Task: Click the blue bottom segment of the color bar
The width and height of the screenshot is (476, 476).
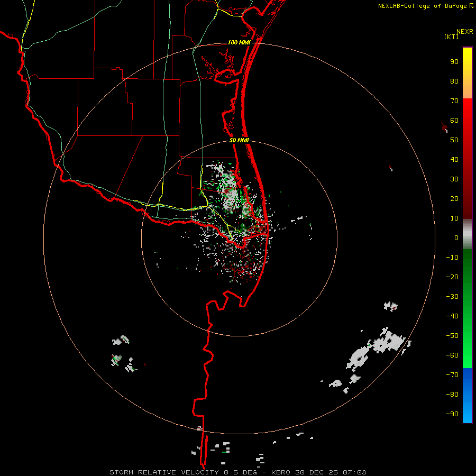Action: (467, 395)
